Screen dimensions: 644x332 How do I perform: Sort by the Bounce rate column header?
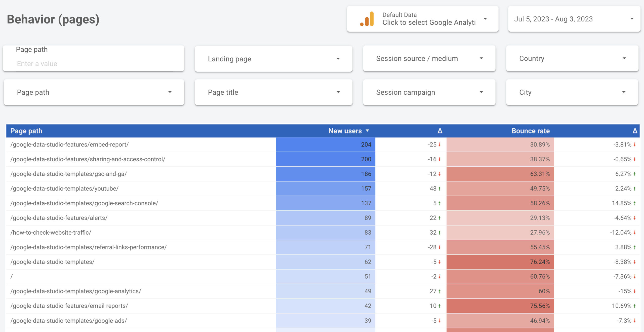[x=530, y=131]
